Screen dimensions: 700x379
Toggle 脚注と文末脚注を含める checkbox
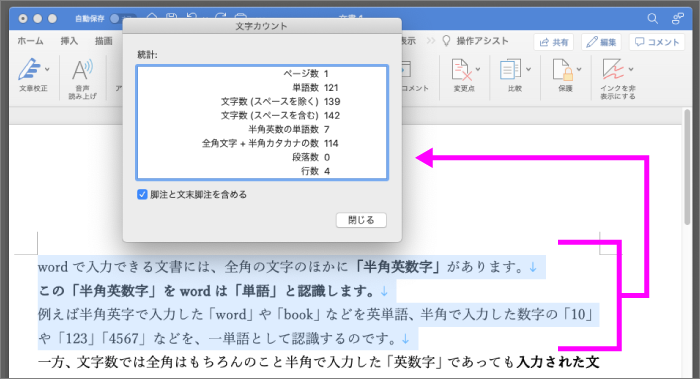[142, 195]
